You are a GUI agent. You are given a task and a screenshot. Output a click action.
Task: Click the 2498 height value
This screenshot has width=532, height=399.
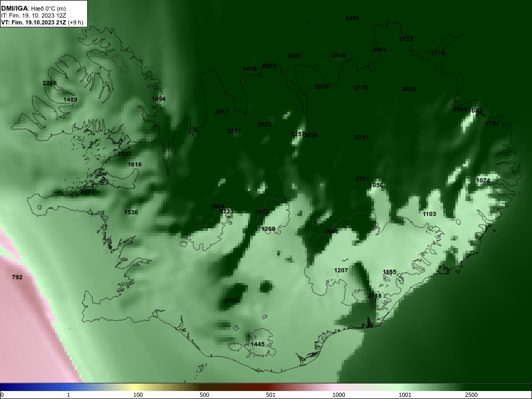pyautogui.click(x=352, y=18)
